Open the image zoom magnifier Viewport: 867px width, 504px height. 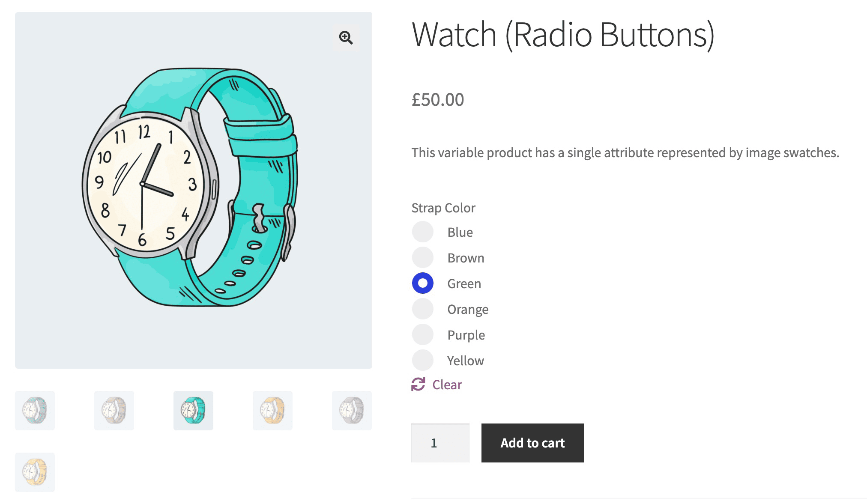click(346, 38)
